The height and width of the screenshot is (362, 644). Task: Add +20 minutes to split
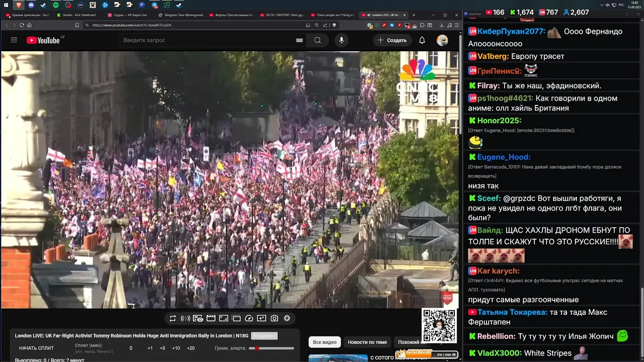tap(191, 348)
